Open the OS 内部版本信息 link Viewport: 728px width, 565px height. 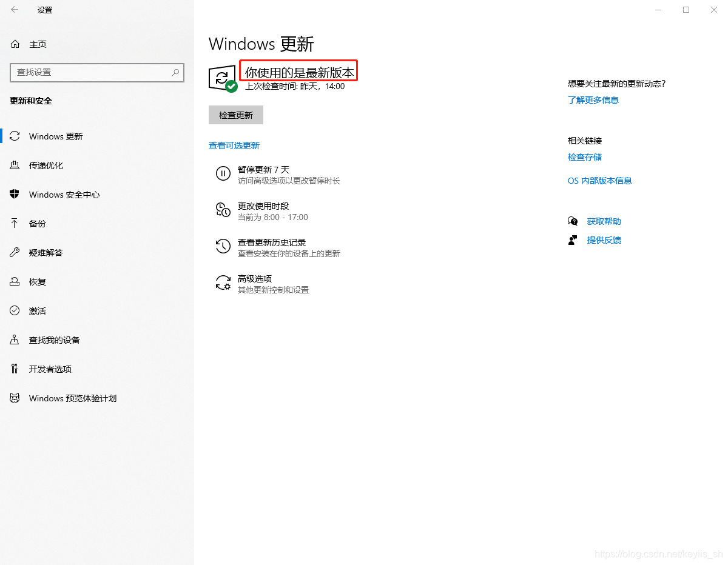600,181
